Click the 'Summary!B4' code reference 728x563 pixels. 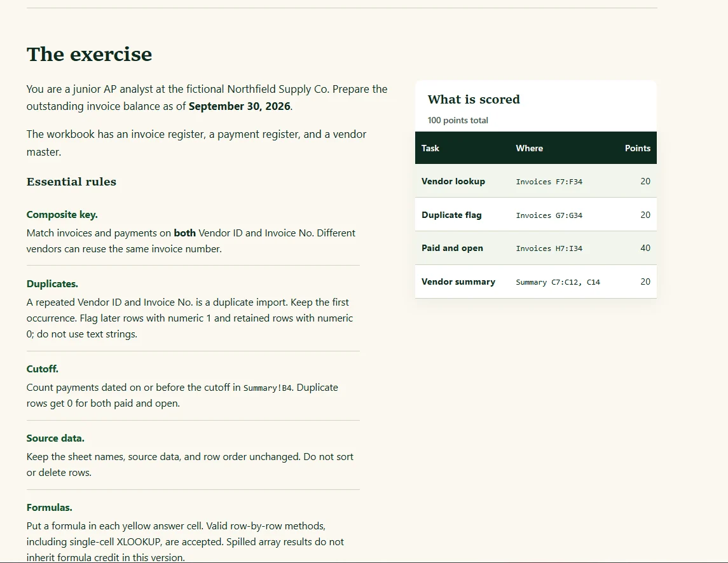[268, 388]
